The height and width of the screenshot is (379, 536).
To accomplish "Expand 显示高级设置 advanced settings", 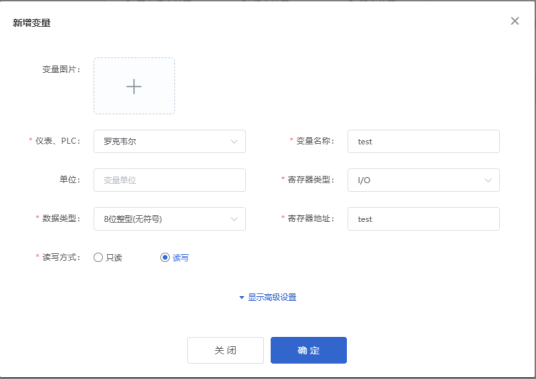I will 272,297.
